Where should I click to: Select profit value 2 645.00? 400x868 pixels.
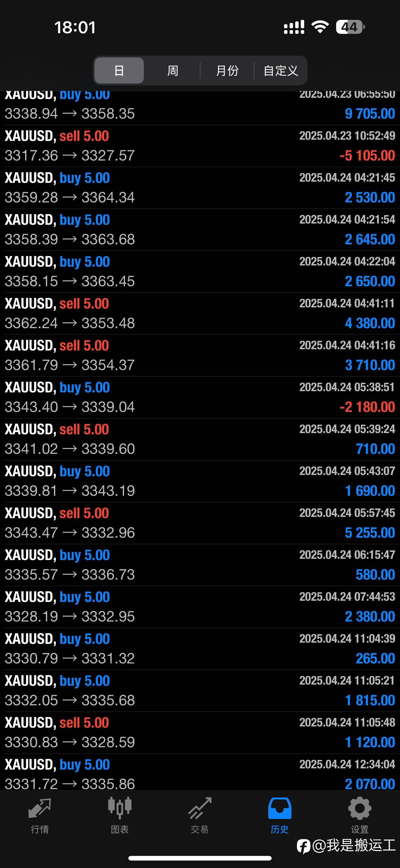pos(370,240)
